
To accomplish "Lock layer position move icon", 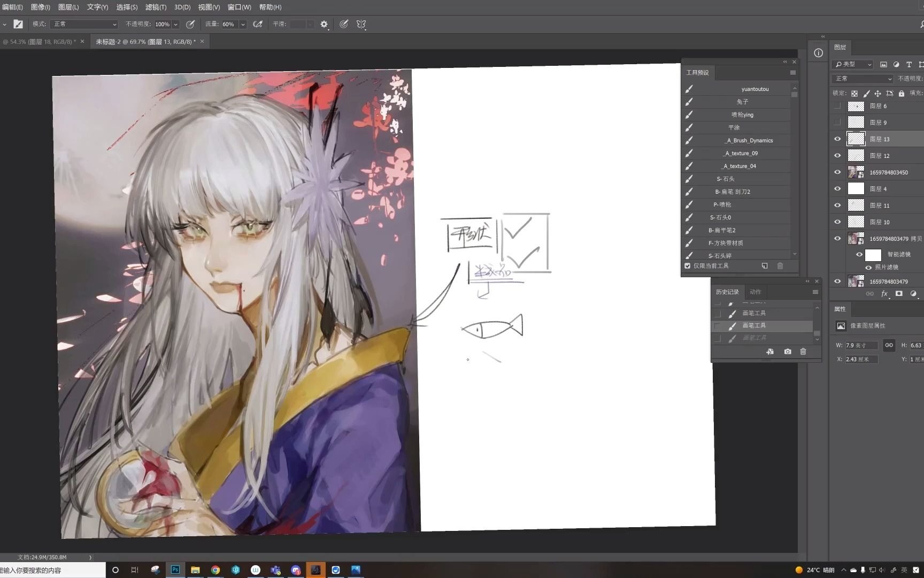I will tap(877, 93).
